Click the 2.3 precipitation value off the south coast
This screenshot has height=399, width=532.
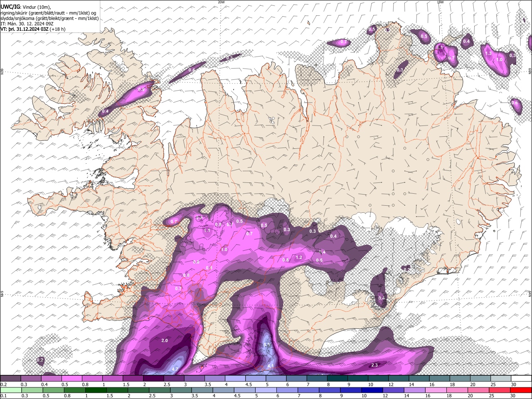tap(374, 365)
